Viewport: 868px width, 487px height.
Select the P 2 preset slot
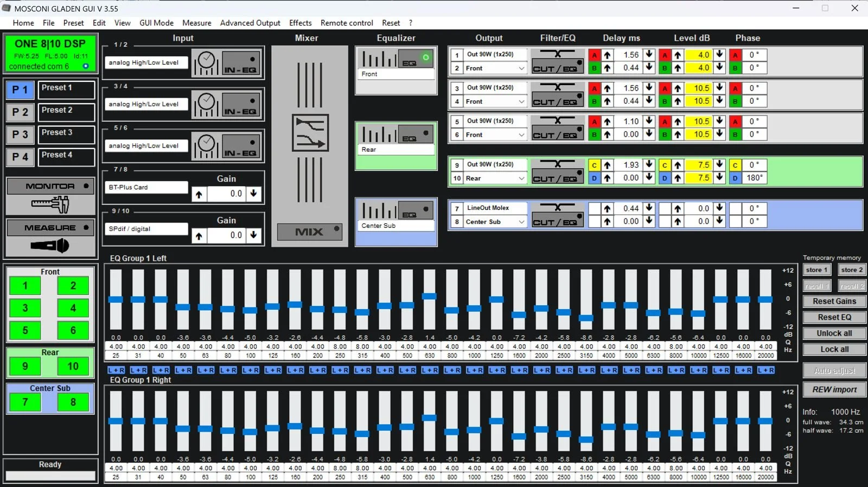pyautogui.click(x=20, y=112)
